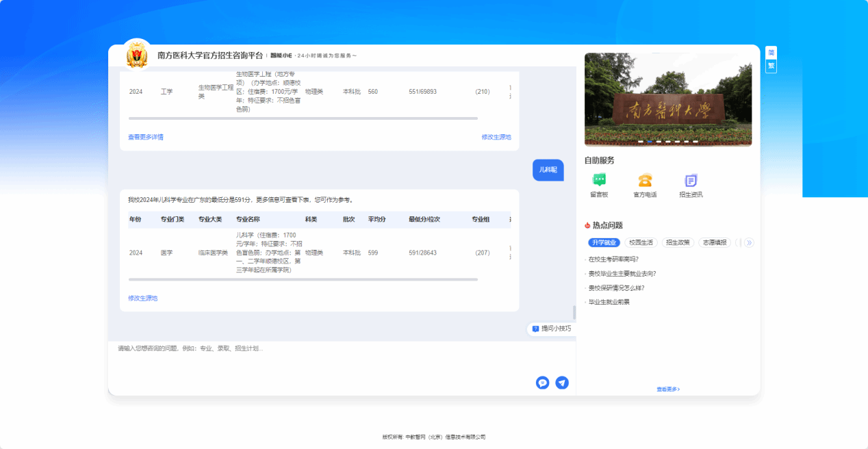Click the (207) 专业组 cell
The image size is (868, 449).
pos(483,253)
